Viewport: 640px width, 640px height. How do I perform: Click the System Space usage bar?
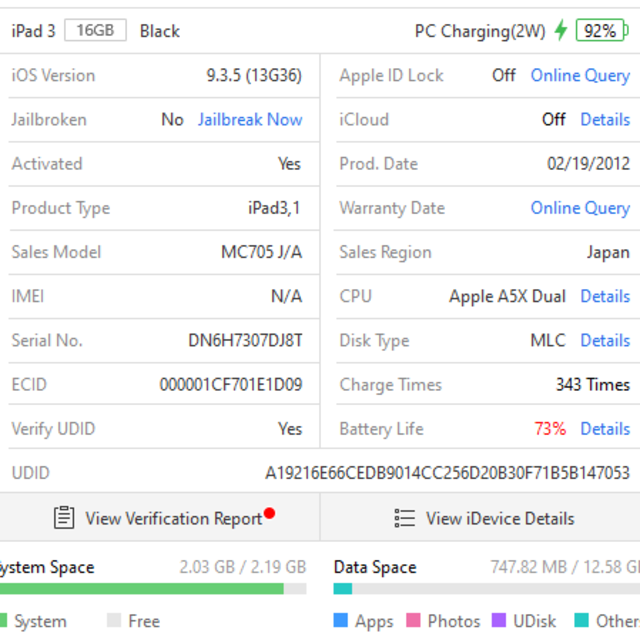[x=153, y=589]
